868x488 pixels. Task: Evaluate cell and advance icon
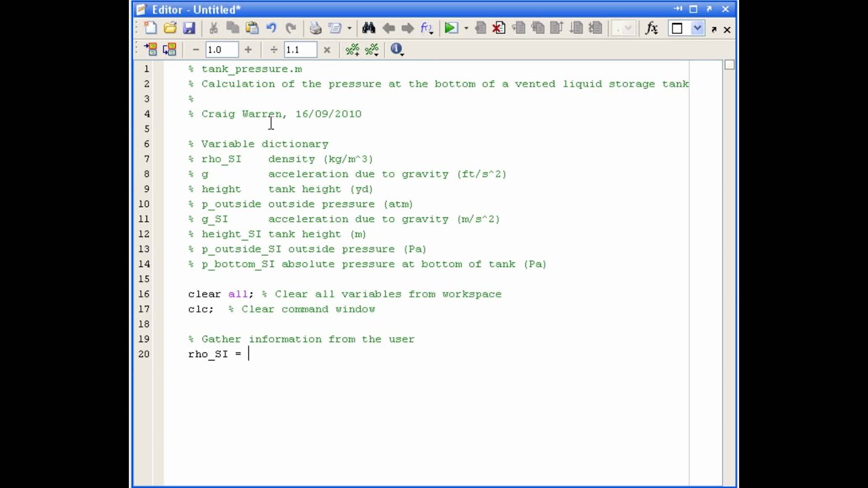point(169,49)
